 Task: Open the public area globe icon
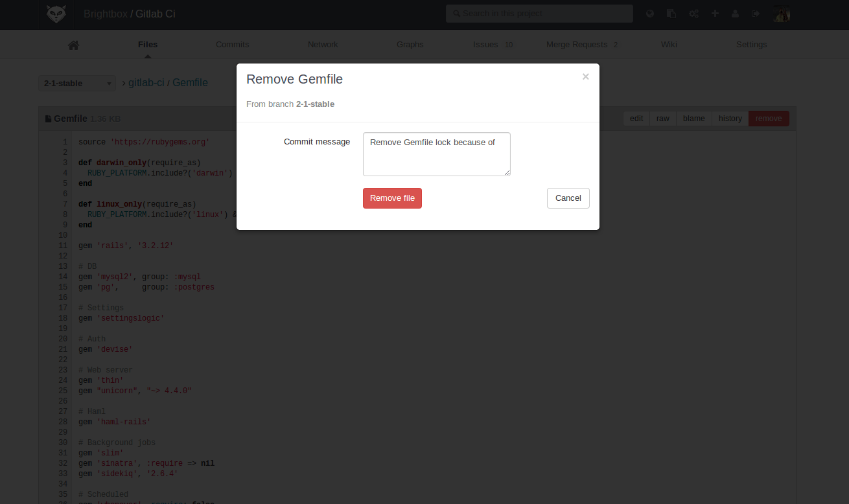point(650,14)
